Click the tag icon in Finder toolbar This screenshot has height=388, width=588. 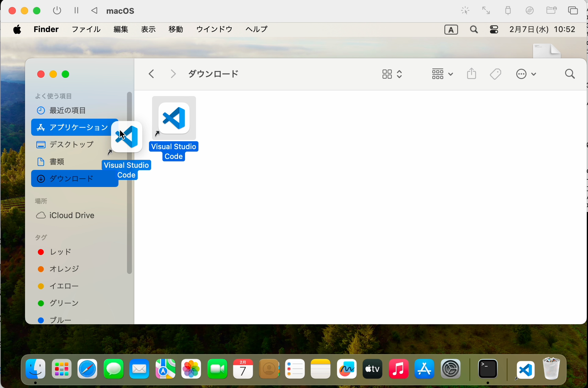[x=495, y=74]
